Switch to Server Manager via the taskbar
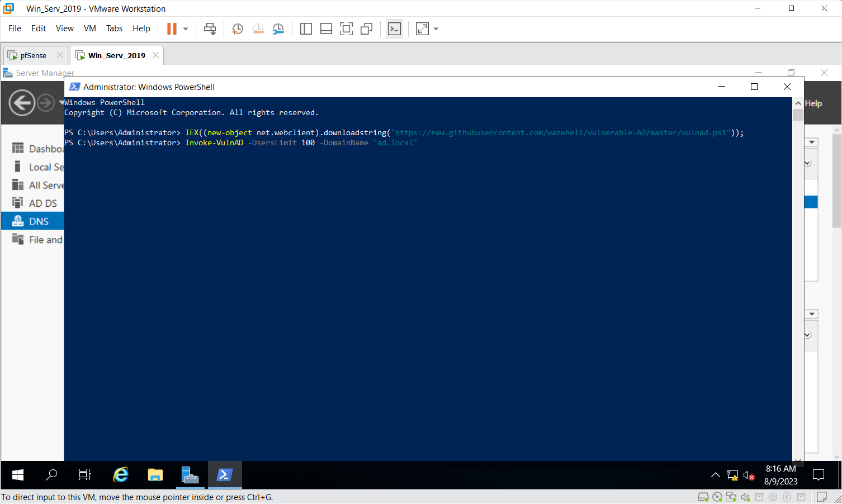Screen dimensions: 842x504 point(190,475)
